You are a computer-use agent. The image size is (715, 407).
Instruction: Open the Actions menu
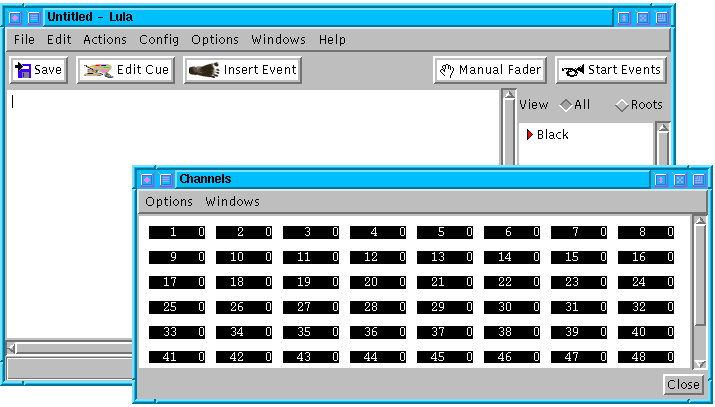(x=105, y=40)
